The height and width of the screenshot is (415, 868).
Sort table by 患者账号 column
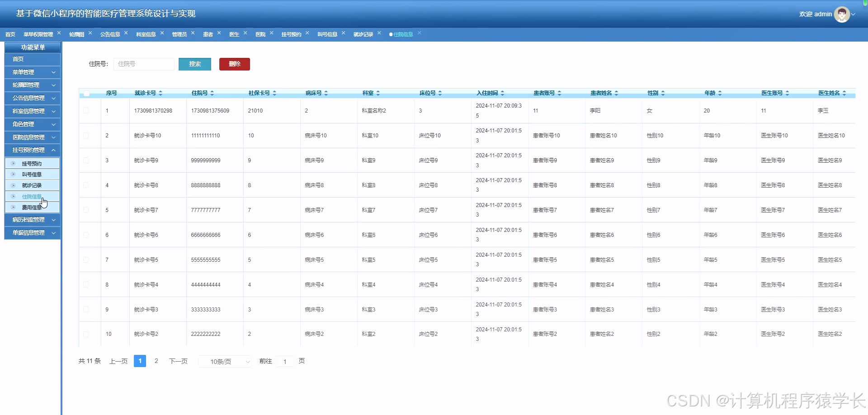point(559,93)
